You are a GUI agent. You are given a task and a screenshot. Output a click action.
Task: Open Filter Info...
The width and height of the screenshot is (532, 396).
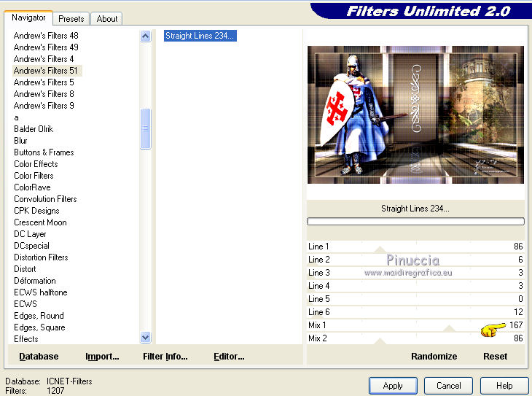pyautogui.click(x=165, y=357)
